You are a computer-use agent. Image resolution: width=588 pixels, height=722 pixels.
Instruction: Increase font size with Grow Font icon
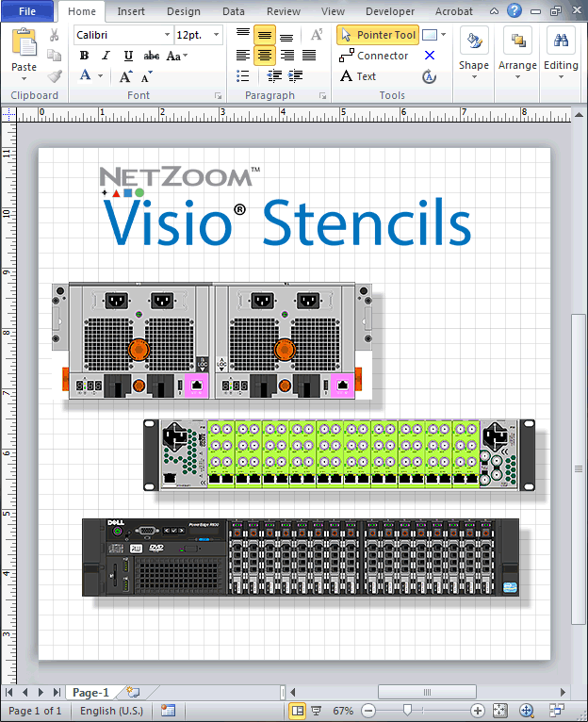(125, 76)
